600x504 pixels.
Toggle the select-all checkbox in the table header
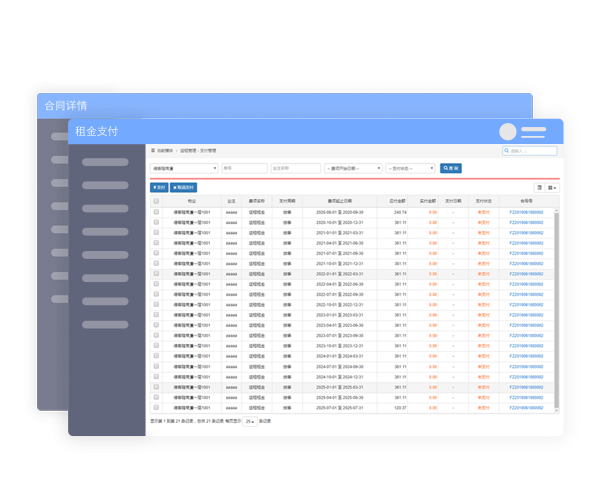[x=156, y=201]
